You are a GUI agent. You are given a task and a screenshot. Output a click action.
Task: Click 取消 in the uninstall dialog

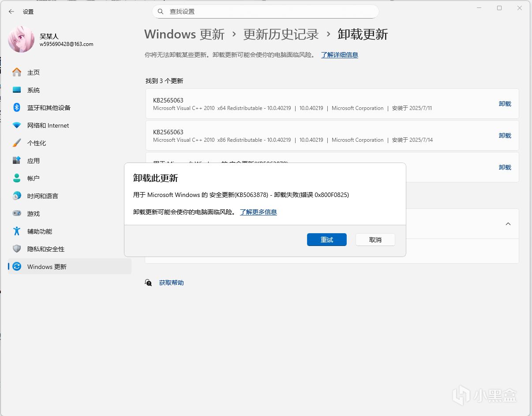[375, 239]
